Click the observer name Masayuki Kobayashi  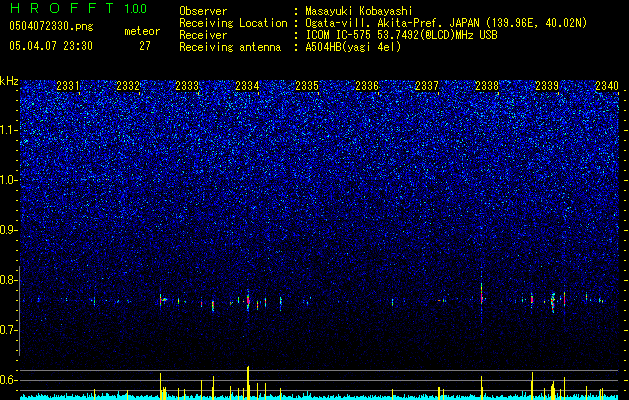tap(359, 11)
